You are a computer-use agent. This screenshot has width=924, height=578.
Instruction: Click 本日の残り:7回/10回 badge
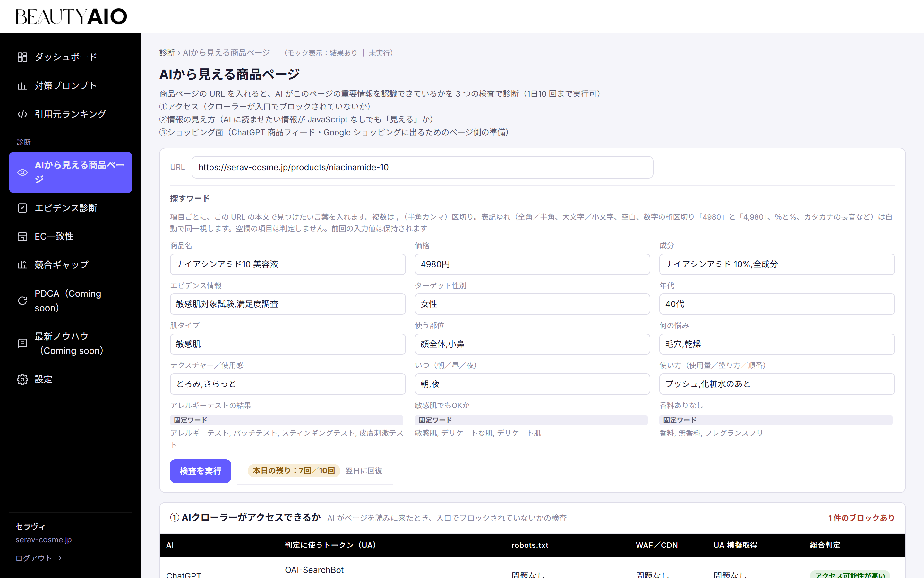[294, 470]
